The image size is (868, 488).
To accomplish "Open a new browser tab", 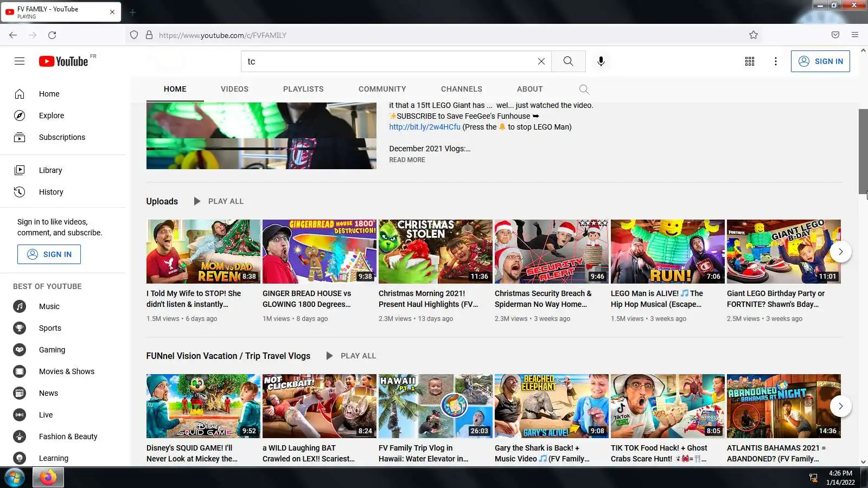I will [x=133, y=12].
